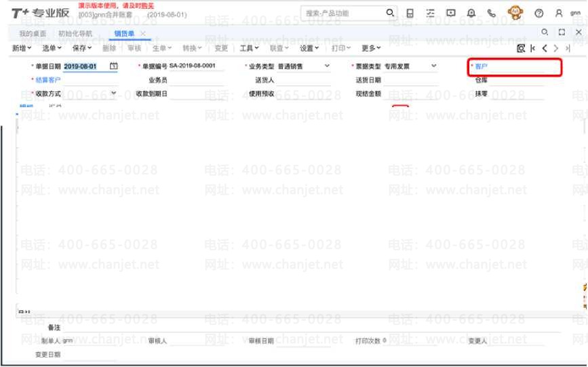Click the 业务员 input field
Screen dimensions: 588x367
click(196, 80)
